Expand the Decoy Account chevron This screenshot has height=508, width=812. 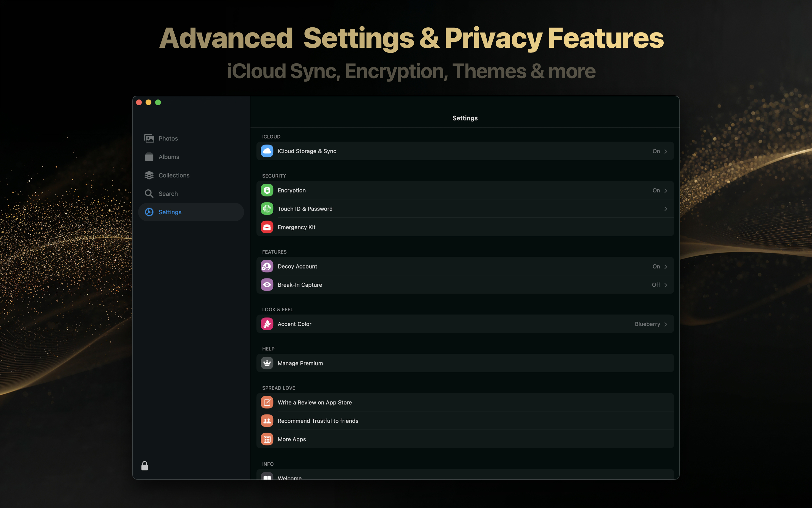click(666, 267)
